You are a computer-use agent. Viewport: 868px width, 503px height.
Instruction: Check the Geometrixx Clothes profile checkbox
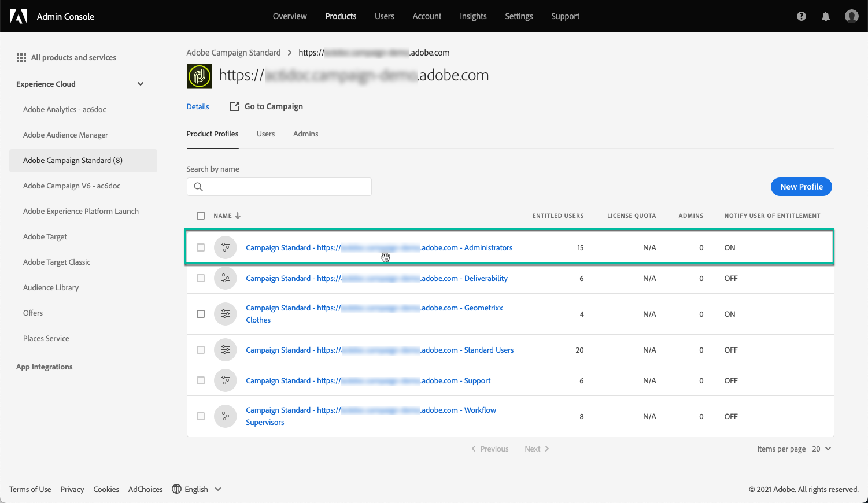(x=201, y=314)
